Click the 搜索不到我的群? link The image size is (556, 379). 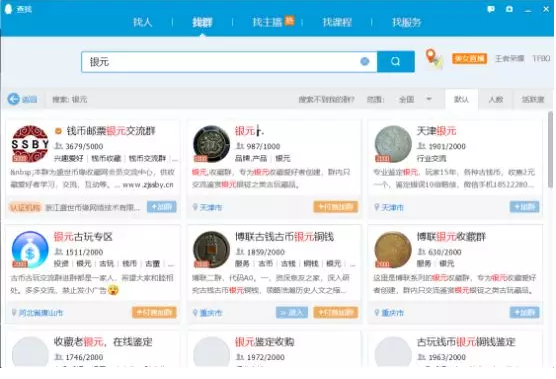326,100
